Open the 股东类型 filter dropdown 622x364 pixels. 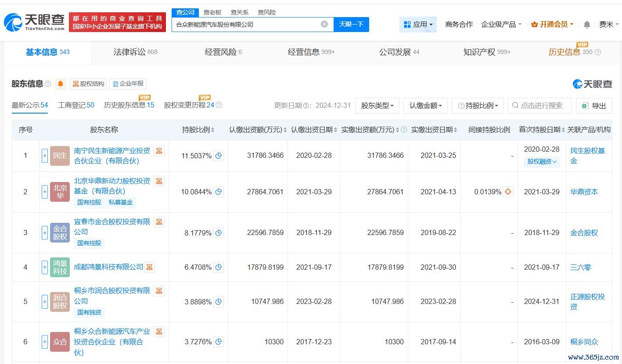point(377,106)
